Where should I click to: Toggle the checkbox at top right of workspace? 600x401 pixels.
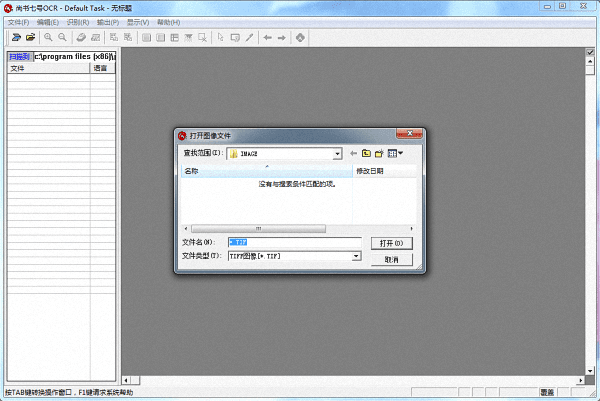coord(590,52)
